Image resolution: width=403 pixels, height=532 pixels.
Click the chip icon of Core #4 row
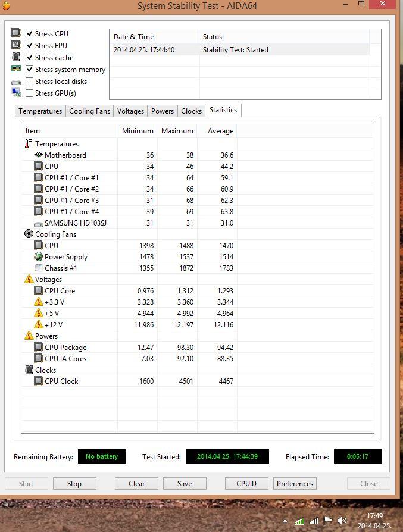(38, 211)
